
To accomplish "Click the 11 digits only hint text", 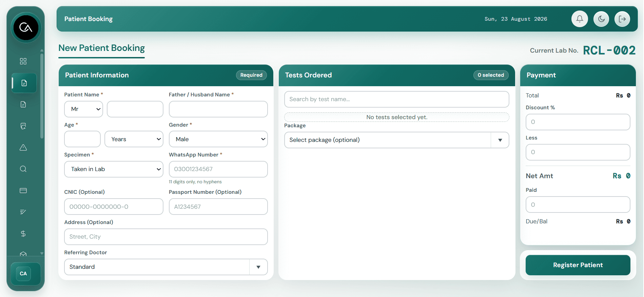I will coord(195,182).
